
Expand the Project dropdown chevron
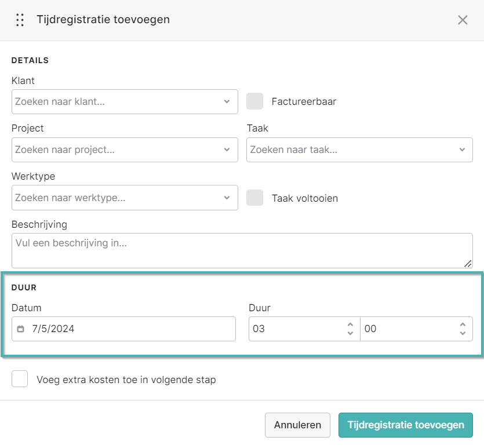click(227, 150)
